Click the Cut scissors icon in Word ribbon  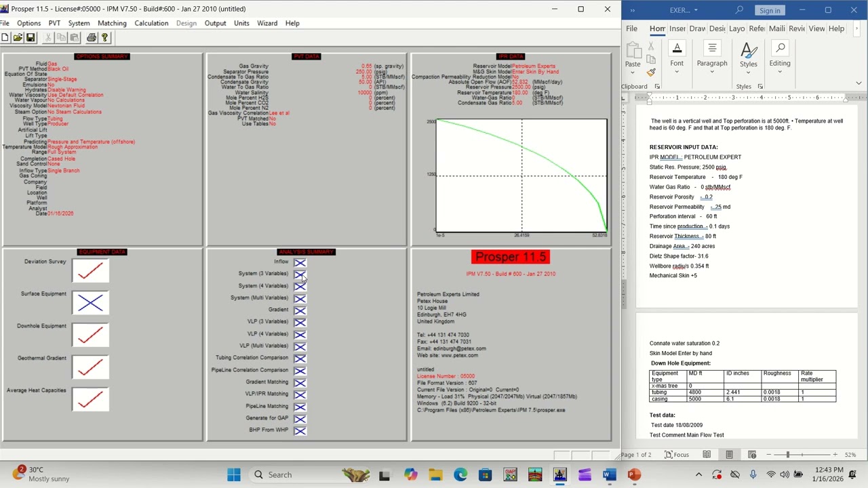(x=651, y=46)
